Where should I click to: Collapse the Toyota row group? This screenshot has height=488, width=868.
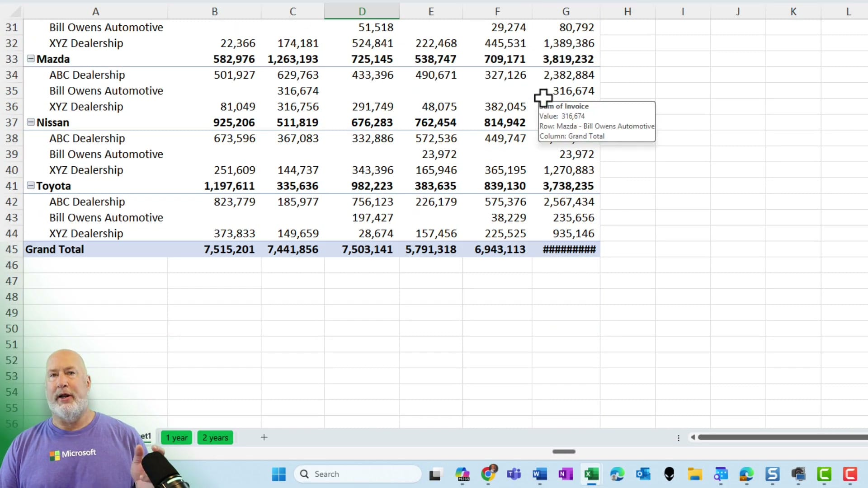coord(30,186)
